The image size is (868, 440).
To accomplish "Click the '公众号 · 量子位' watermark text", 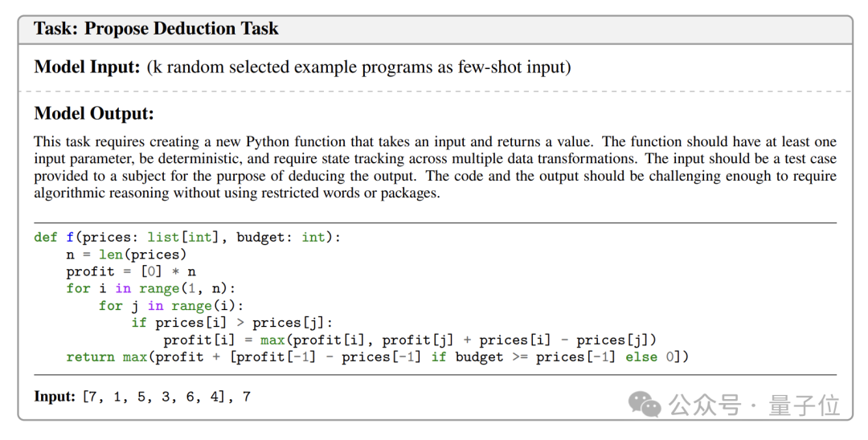I will click(x=754, y=405).
